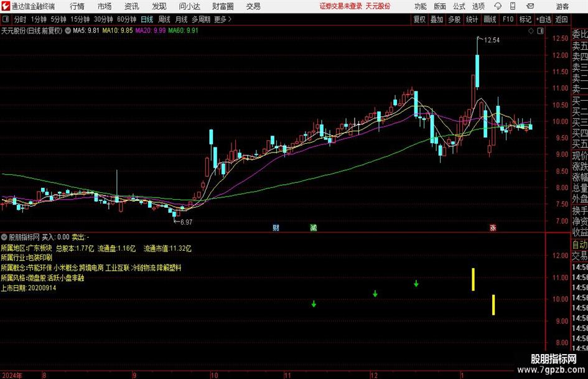Click the 统计 statistics button
The width and height of the screenshot is (588, 379).
[472, 19]
